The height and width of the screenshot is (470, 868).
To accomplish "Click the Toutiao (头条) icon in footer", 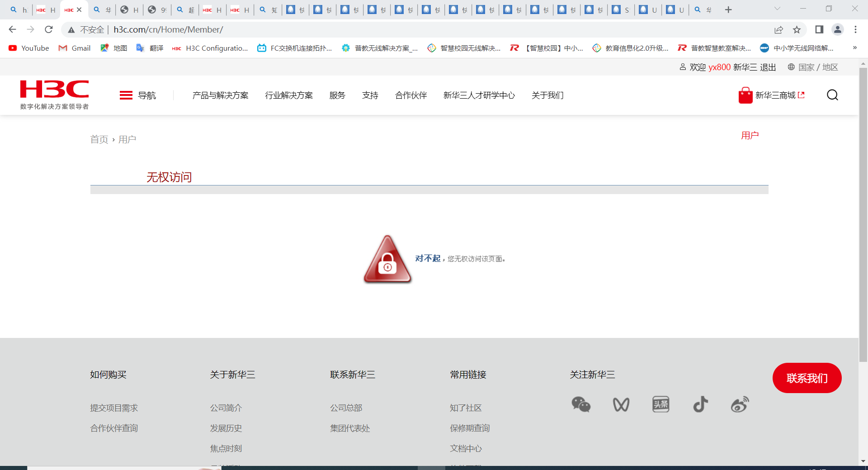I will [660, 404].
